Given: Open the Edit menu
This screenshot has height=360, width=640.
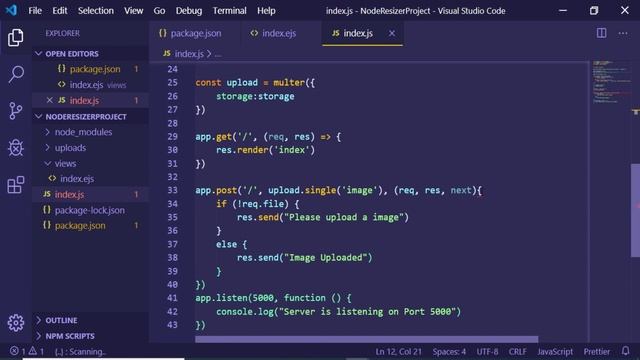Looking at the screenshot, I should [60, 11].
